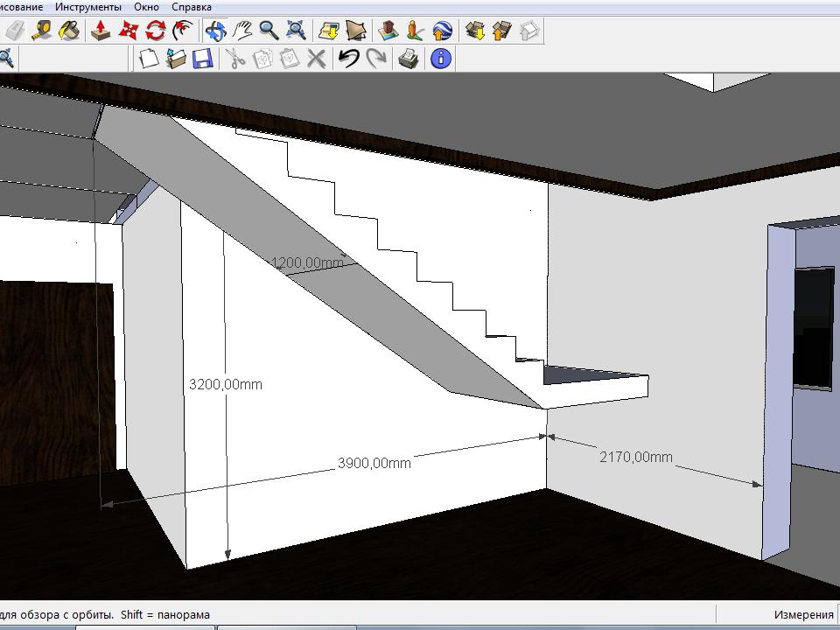Click the Erase X icon
The width and height of the screenshot is (840, 630).
click(x=317, y=59)
